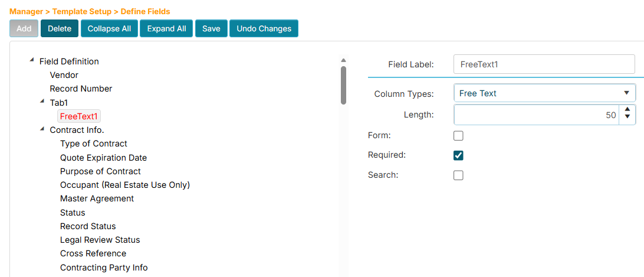Save the field definition changes
644x277 pixels.
[x=211, y=28]
